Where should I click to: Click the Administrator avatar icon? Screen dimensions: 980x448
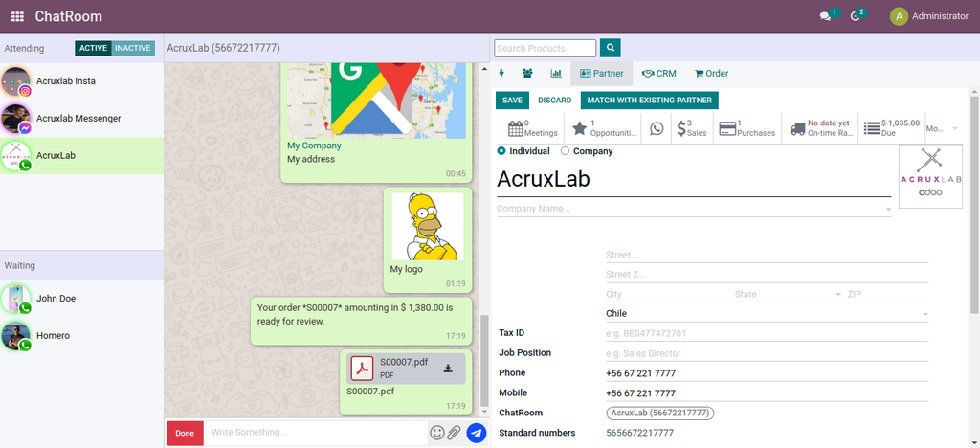899,16
